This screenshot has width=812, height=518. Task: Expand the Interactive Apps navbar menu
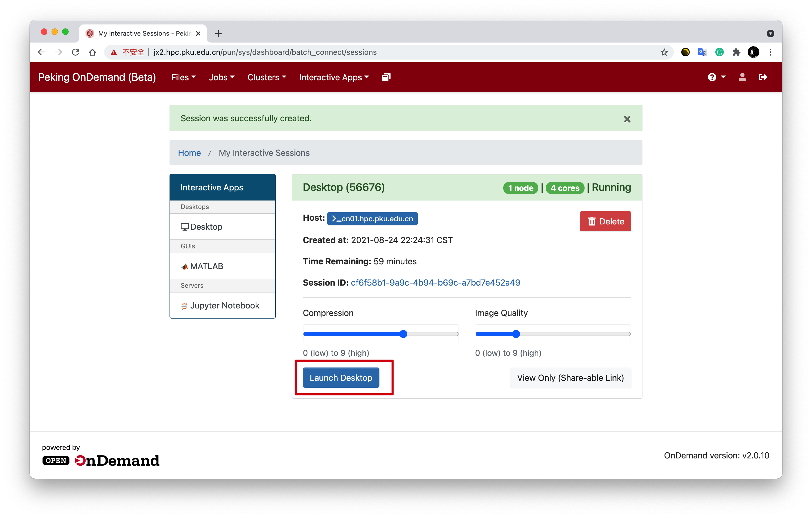pos(334,77)
